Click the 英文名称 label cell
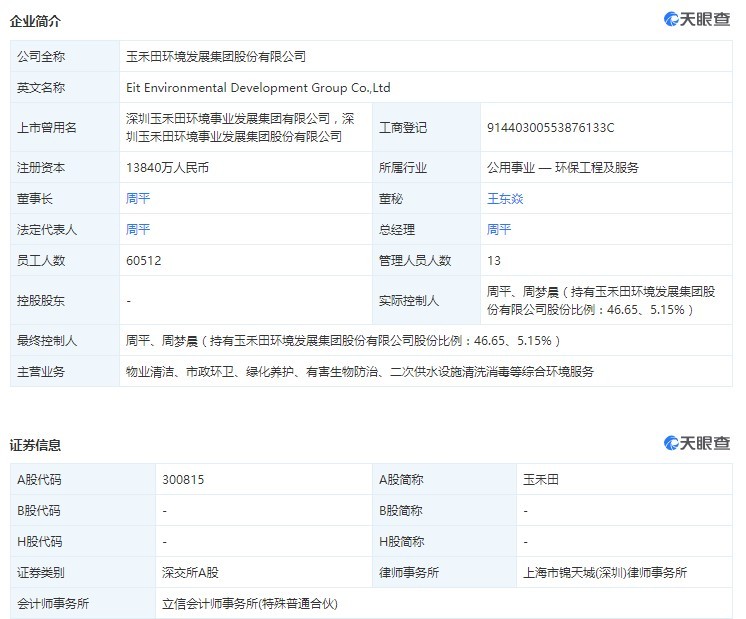The height and width of the screenshot is (619, 746). [65, 88]
